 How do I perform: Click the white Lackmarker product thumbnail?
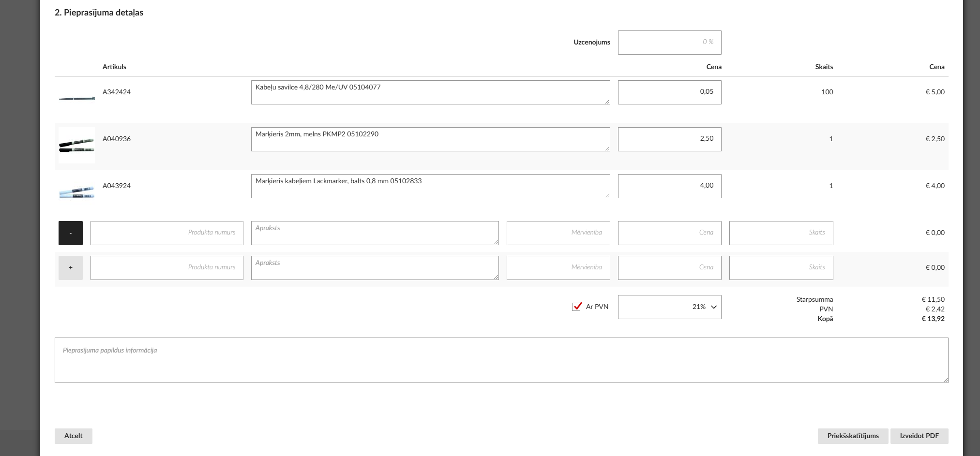coord(76,192)
